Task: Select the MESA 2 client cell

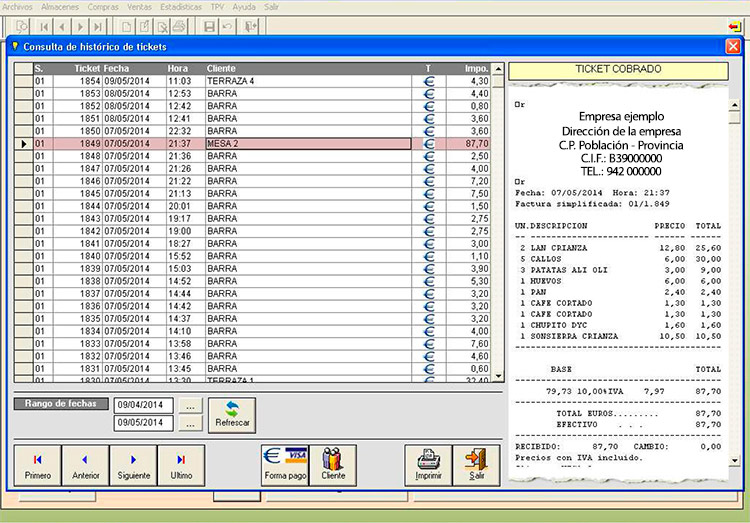Action: (x=309, y=144)
